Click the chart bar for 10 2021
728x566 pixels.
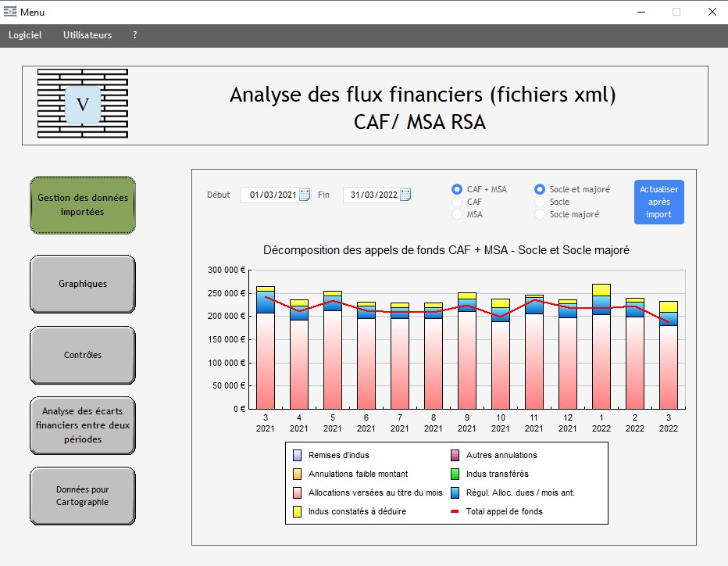point(501,353)
